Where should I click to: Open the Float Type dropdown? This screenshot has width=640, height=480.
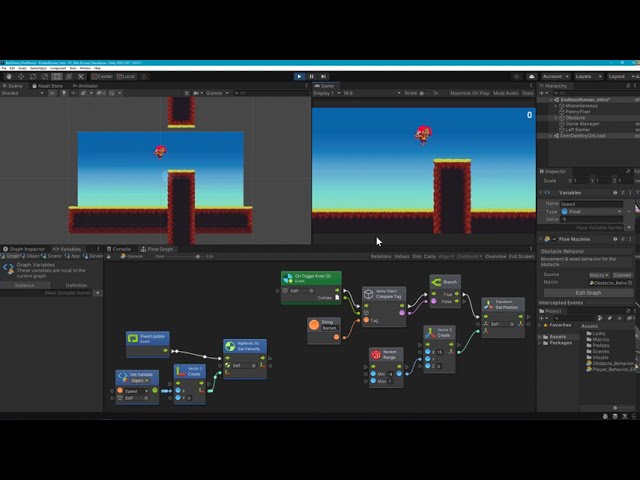tap(591, 211)
